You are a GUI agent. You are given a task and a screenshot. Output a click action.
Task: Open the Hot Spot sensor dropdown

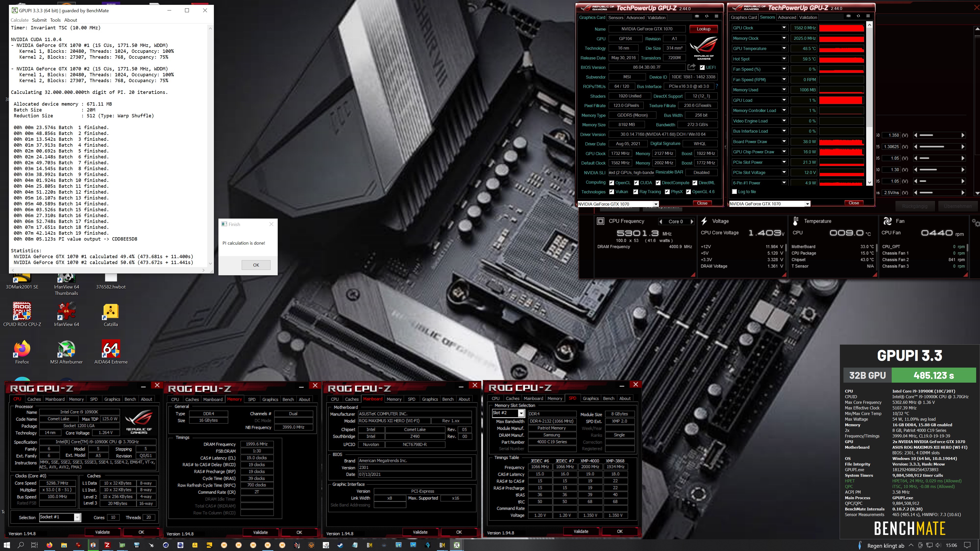point(784,59)
